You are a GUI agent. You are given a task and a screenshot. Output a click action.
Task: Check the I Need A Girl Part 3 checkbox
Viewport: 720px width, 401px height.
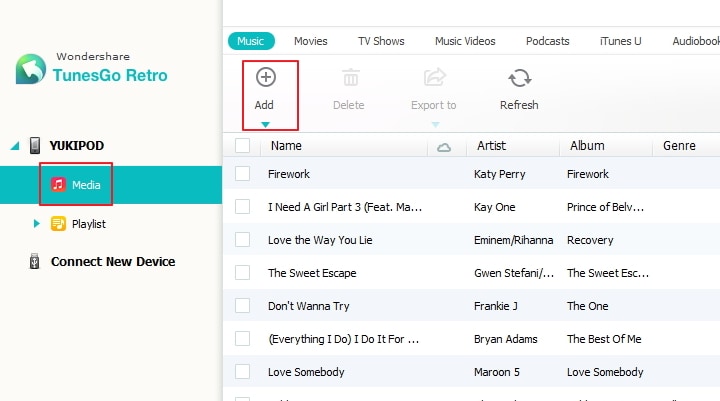coord(242,207)
